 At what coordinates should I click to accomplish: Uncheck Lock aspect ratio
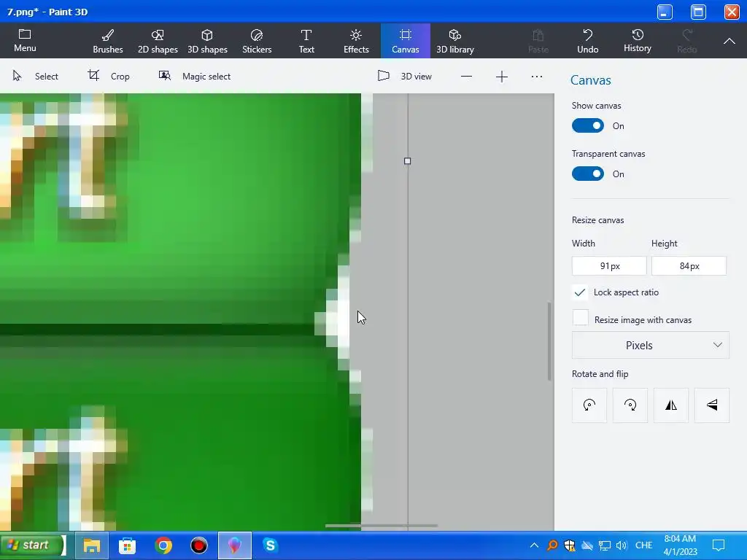580,292
